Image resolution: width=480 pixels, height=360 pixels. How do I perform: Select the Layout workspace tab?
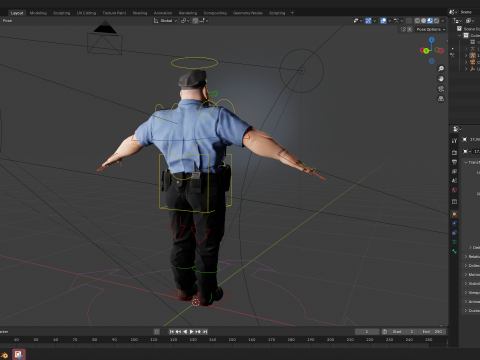coord(17,13)
